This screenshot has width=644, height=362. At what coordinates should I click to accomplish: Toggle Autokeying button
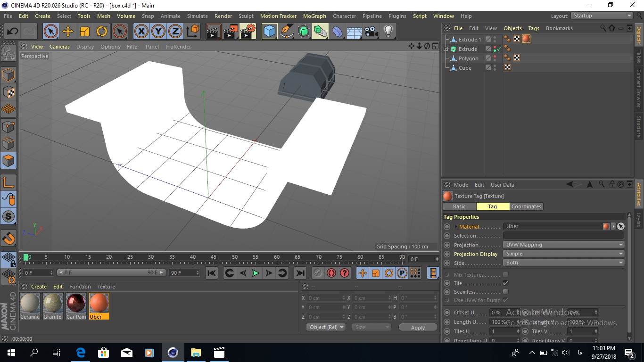click(x=331, y=273)
